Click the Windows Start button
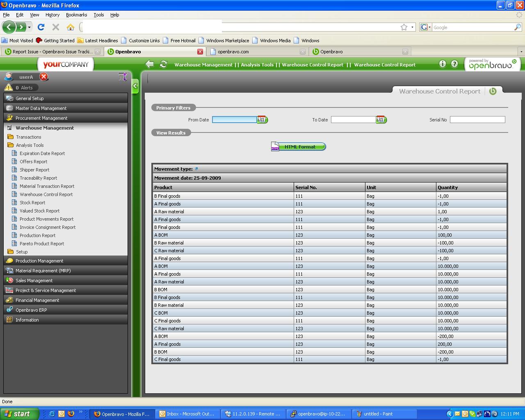The width and height of the screenshot is (525, 420). [19, 414]
